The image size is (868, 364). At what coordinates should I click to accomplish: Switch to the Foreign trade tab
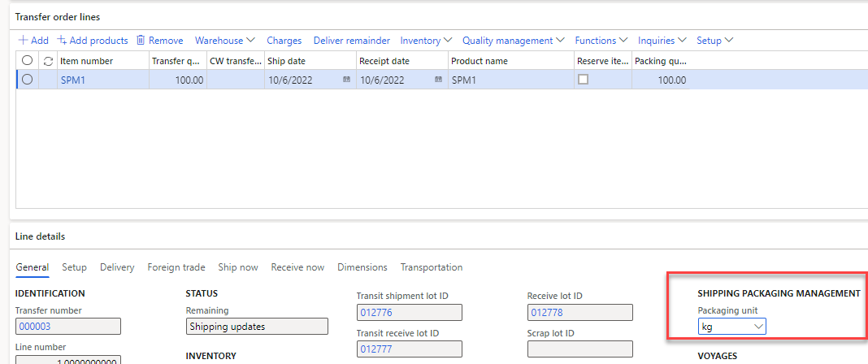[176, 267]
